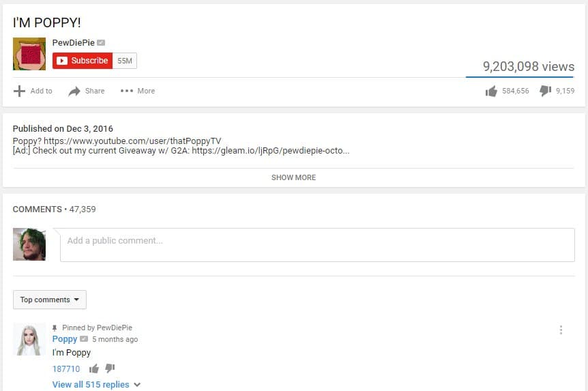Viewport: 588px width, 391px height.
Task: Like Poppy's pinned comment
Action: tap(93, 368)
